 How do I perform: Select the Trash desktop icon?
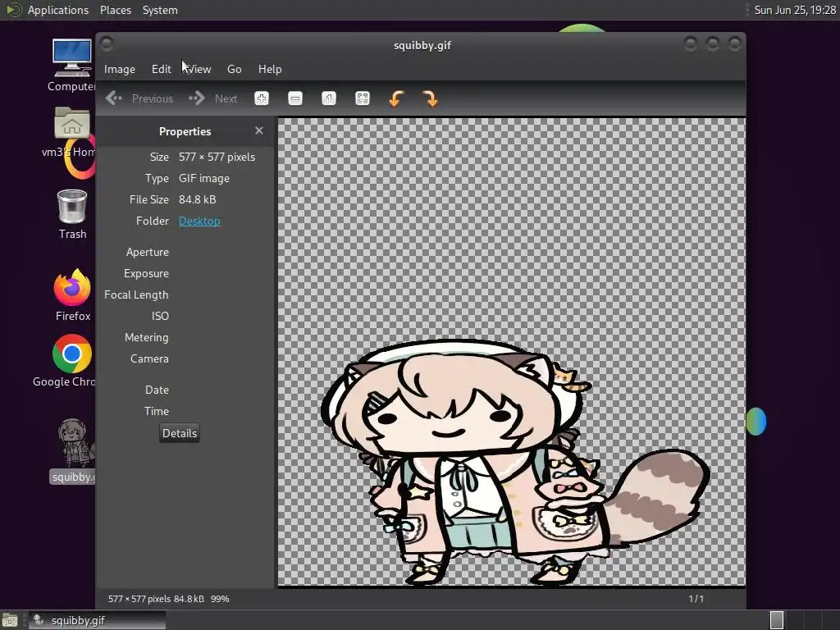tap(72, 214)
